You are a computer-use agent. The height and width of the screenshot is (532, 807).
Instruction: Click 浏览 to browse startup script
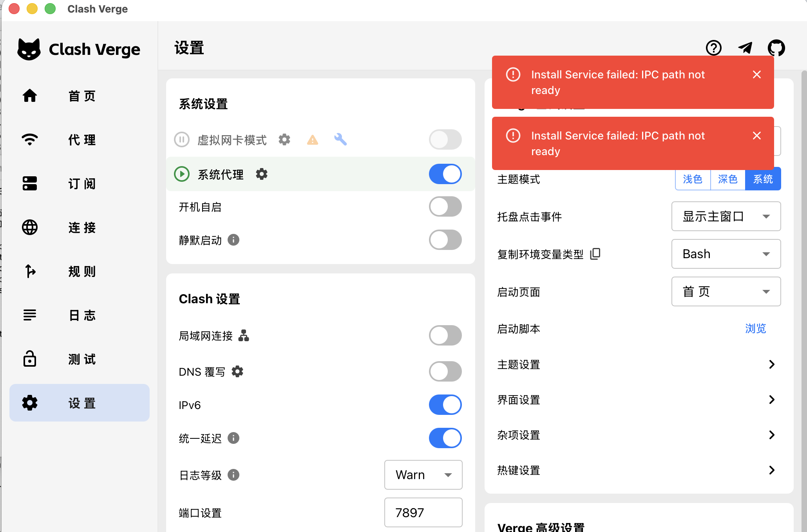coord(755,328)
